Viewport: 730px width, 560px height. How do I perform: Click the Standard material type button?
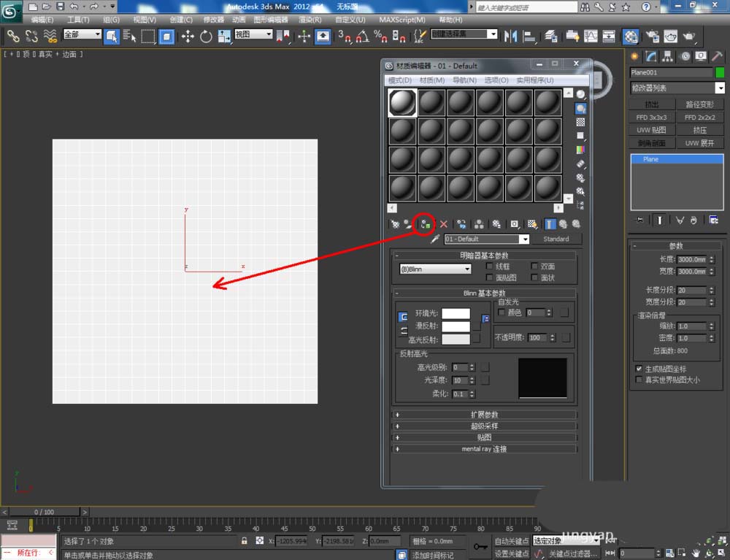pyautogui.click(x=556, y=239)
